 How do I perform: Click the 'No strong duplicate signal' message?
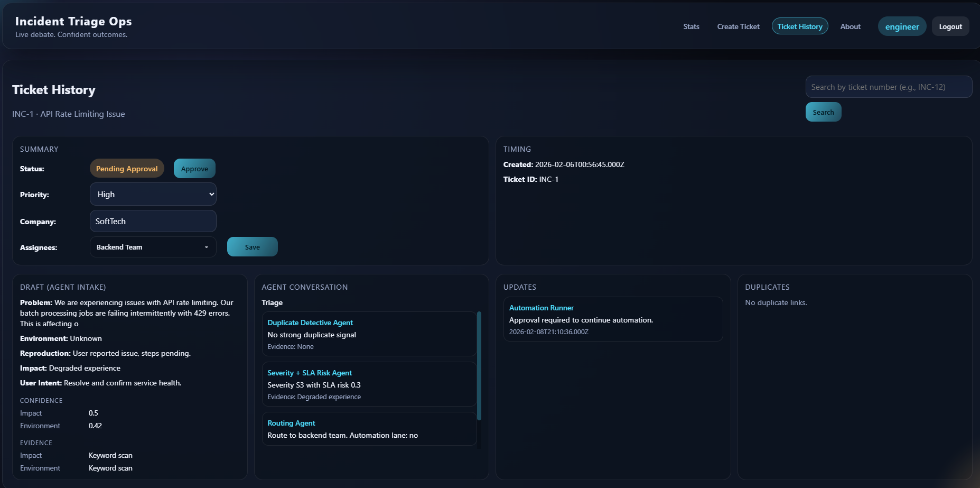point(312,335)
